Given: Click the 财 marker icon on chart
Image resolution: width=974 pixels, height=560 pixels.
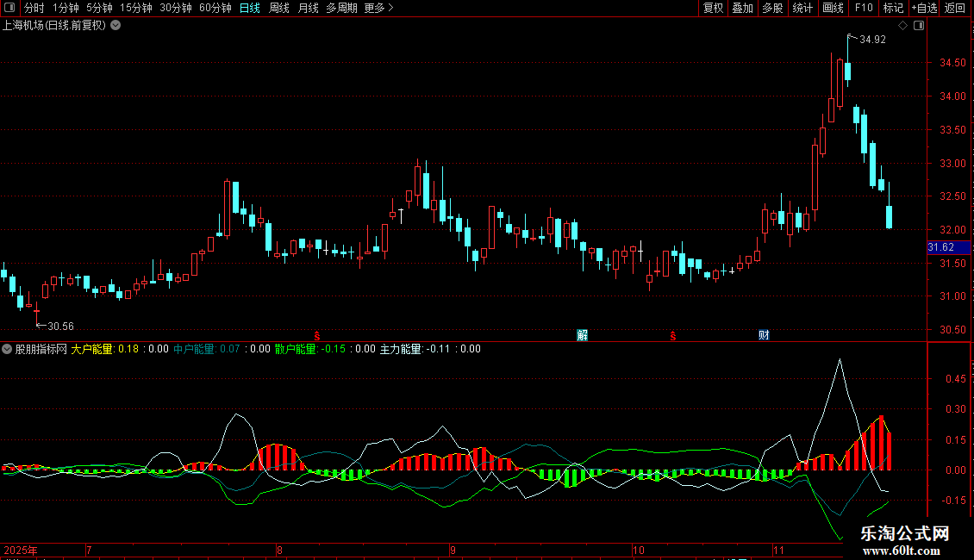Looking at the screenshot, I should [x=764, y=335].
